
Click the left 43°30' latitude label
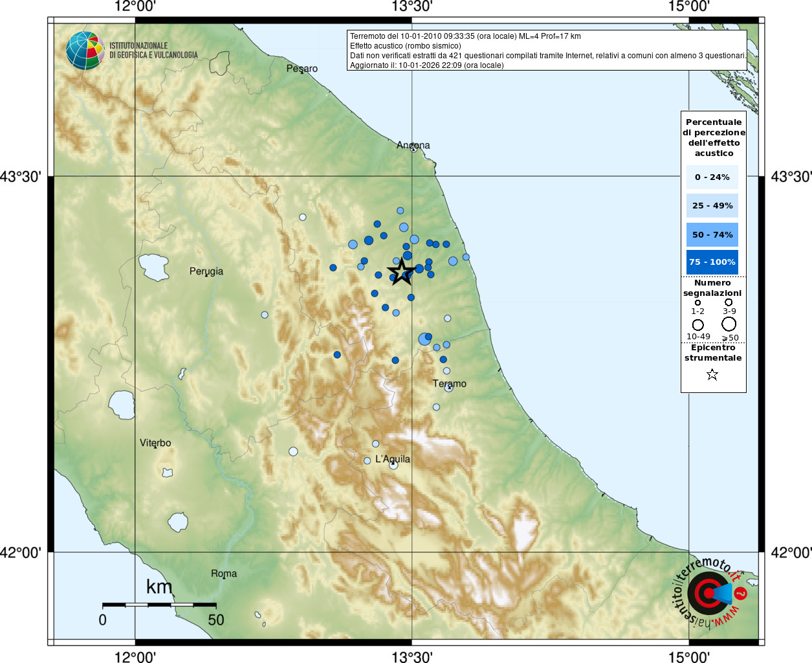(21, 176)
